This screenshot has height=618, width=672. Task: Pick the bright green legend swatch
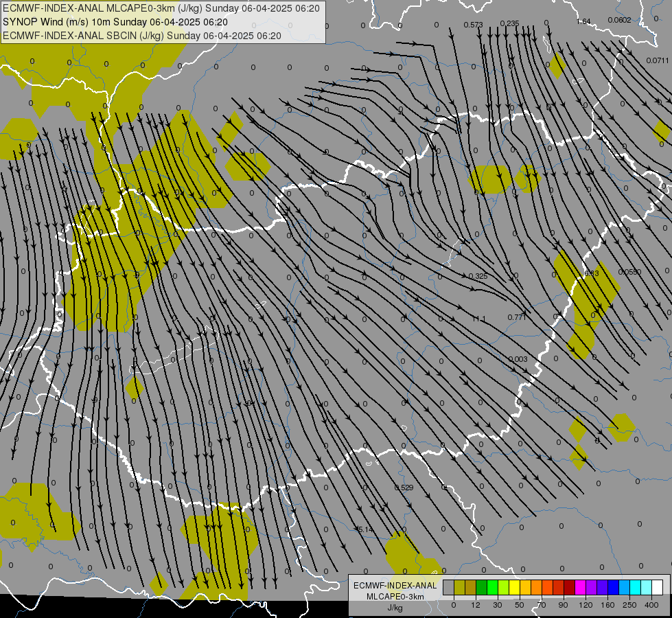tap(493, 587)
